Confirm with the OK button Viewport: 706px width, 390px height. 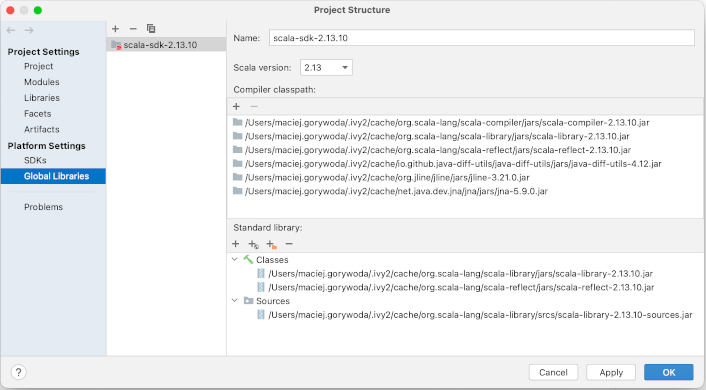(669, 372)
